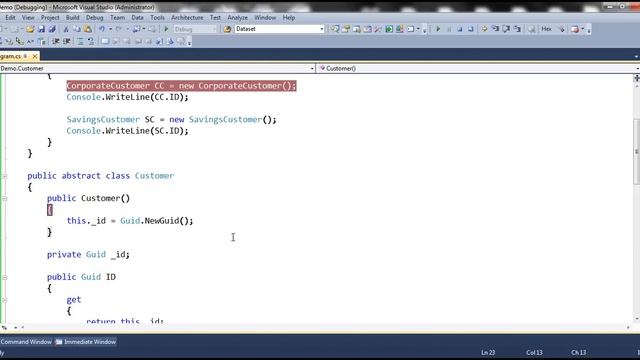The width and height of the screenshot is (640, 360).
Task: Close the Program.cs editor tab
Action: point(35,56)
